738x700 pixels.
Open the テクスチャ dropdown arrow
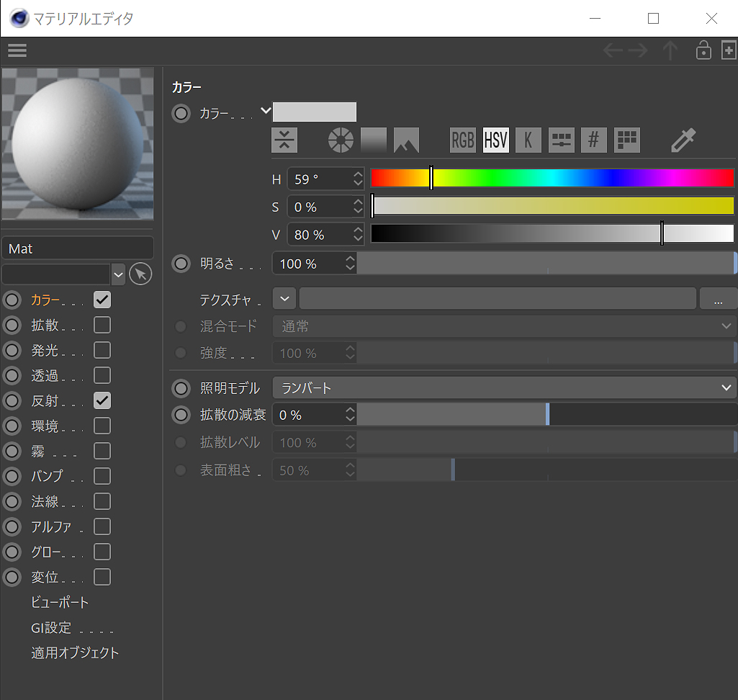click(284, 299)
